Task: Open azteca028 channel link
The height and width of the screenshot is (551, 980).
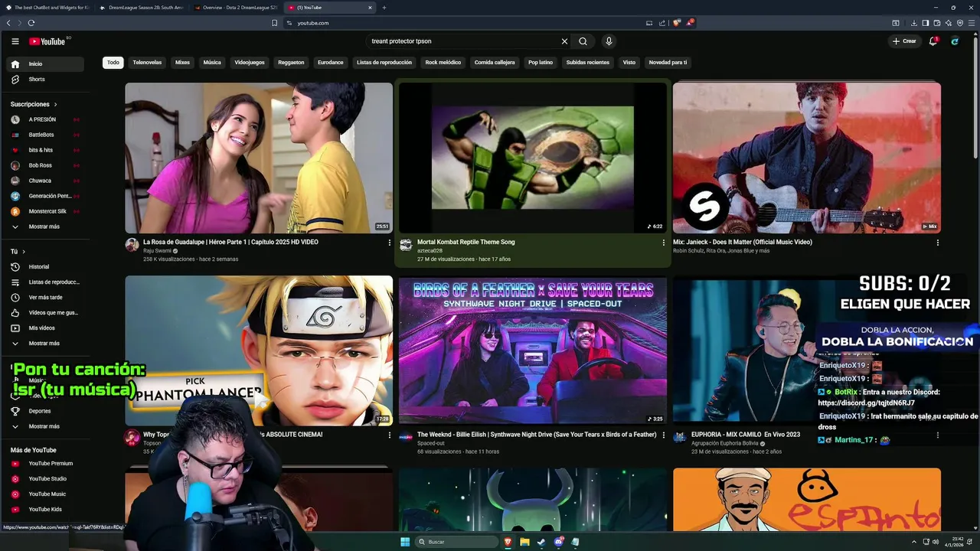Action: (430, 251)
